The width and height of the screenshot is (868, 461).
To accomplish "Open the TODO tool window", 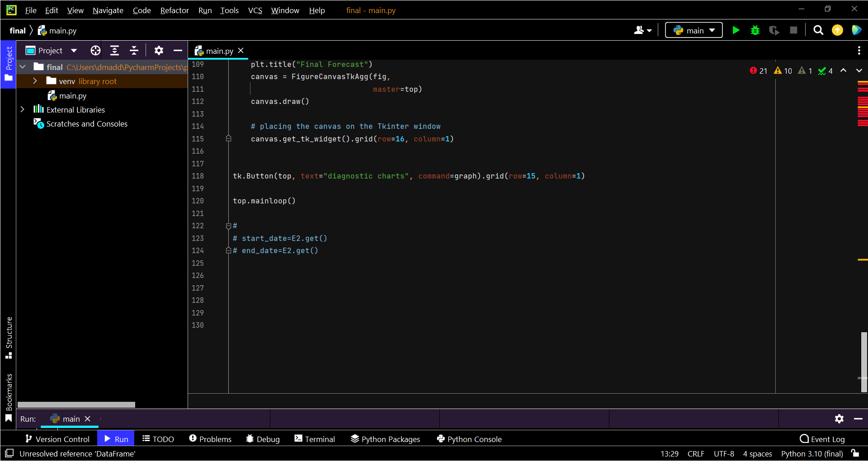I will (158, 439).
